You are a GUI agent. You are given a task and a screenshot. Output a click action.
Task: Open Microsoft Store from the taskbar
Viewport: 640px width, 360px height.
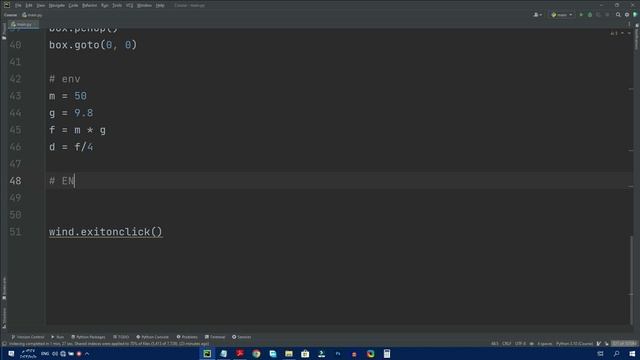click(305, 353)
